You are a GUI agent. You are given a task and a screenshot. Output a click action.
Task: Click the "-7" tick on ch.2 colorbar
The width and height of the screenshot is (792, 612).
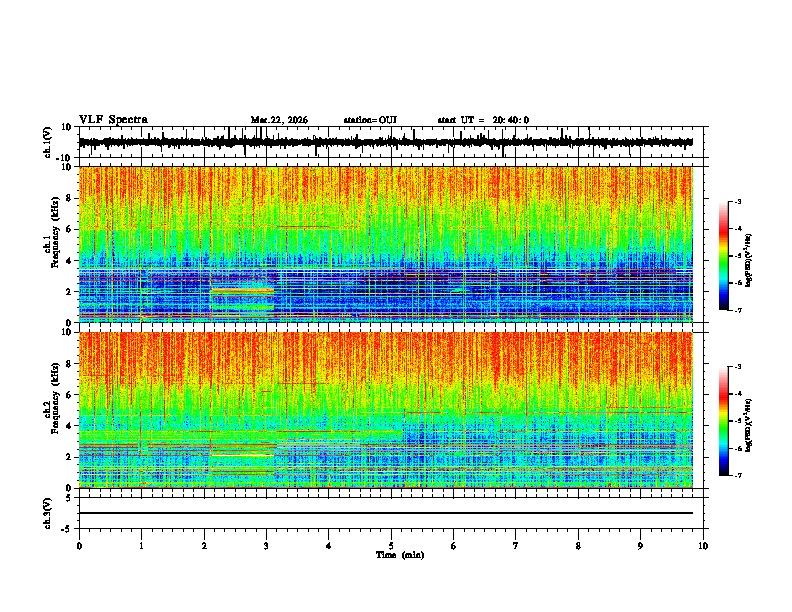[x=738, y=475]
